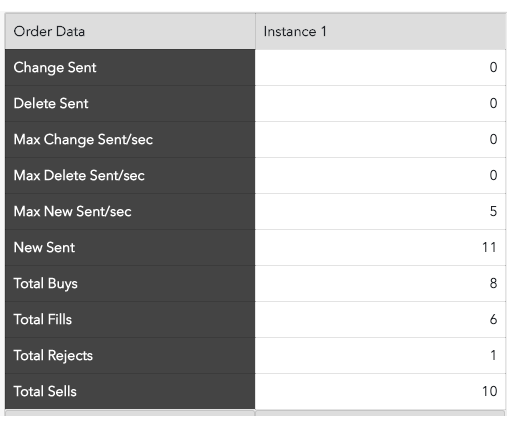Image resolution: width=507 pixels, height=426 pixels.
Task: Click the Instance 1 column header
Action: click(380, 31)
